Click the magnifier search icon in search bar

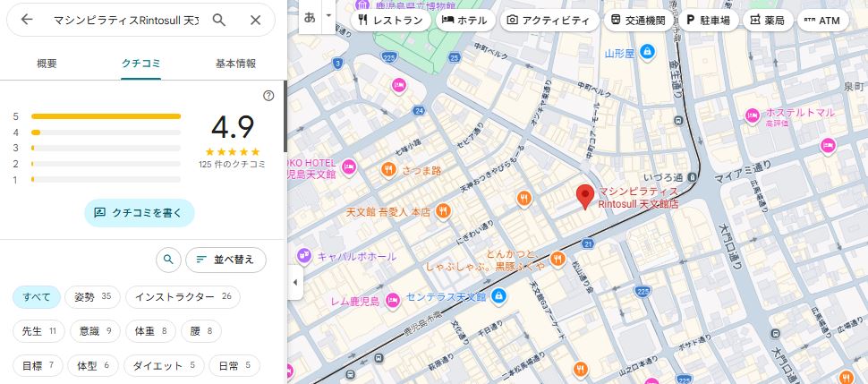(x=219, y=20)
